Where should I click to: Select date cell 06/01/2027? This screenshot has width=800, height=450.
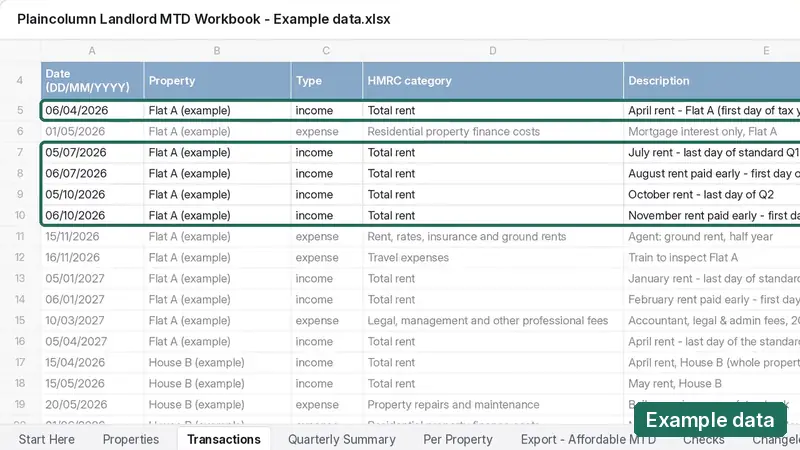pyautogui.click(x=92, y=299)
